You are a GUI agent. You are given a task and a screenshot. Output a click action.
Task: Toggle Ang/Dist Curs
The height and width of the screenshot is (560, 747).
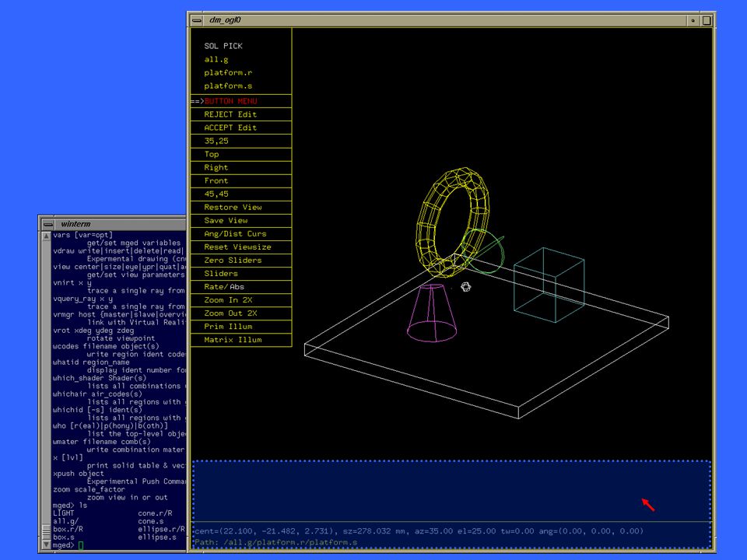click(241, 234)
